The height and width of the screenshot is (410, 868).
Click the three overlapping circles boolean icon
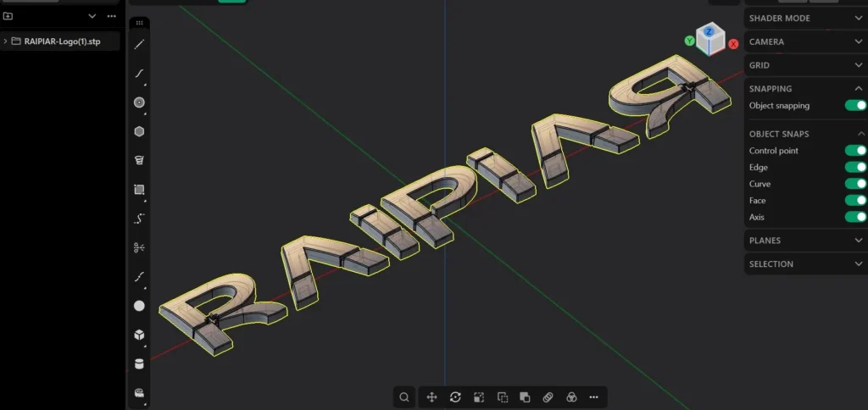tap(571, 397)
